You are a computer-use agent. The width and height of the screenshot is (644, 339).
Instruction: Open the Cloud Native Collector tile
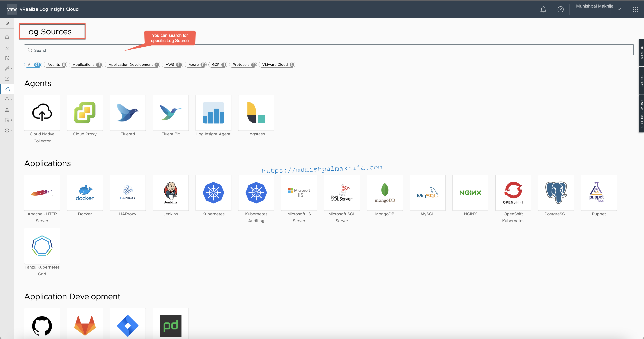(42, 113)
